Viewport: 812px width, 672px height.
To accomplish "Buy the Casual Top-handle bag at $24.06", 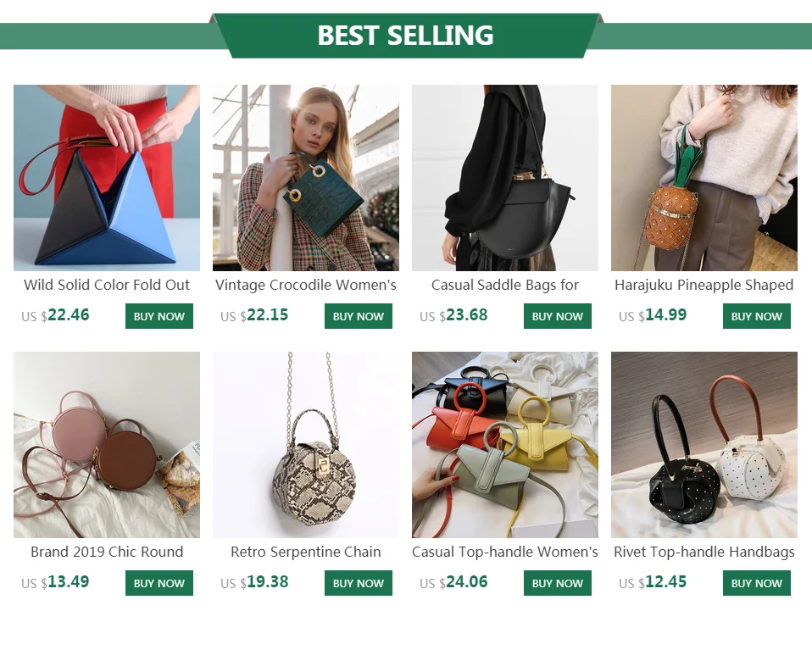I will [557, 583].
